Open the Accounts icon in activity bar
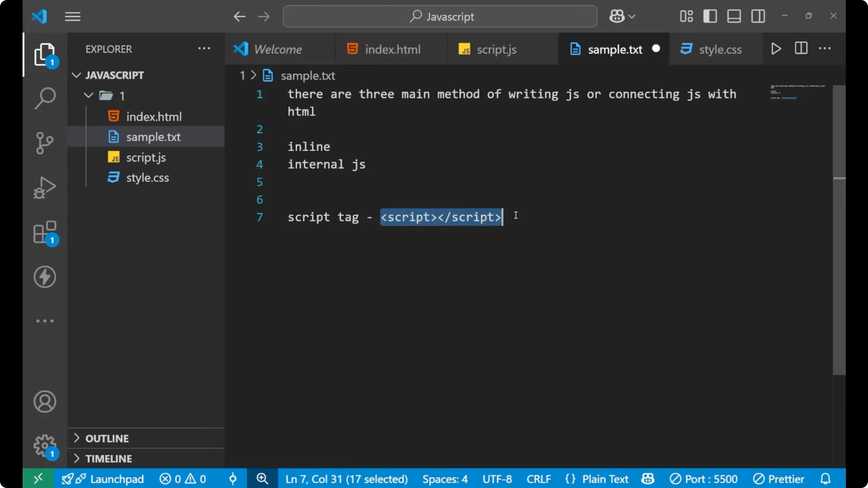The height and width of the screenshot is (488, 868). tap(44, 401)
